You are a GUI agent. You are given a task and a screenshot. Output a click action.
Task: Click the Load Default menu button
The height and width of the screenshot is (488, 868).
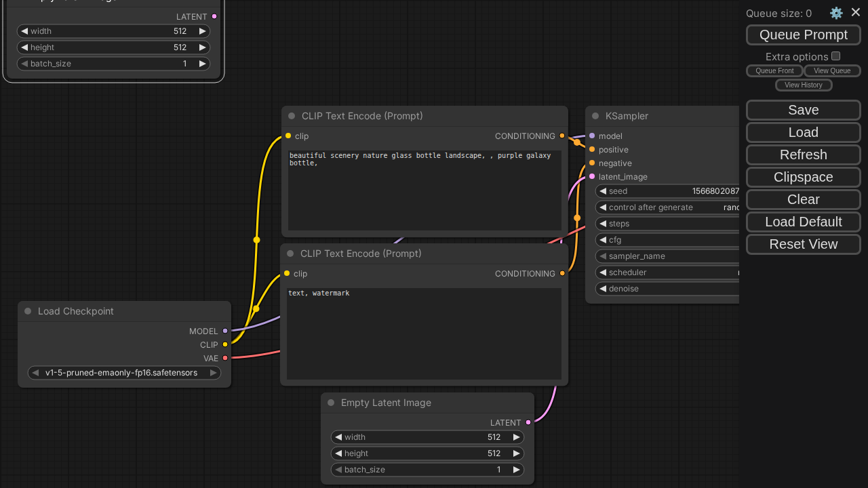(803, 222)
